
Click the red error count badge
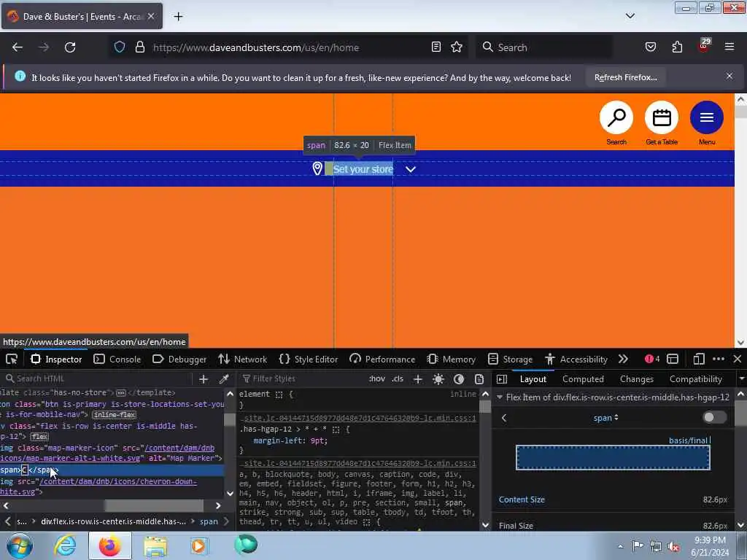pyautogui.click(x=652, y=359)
